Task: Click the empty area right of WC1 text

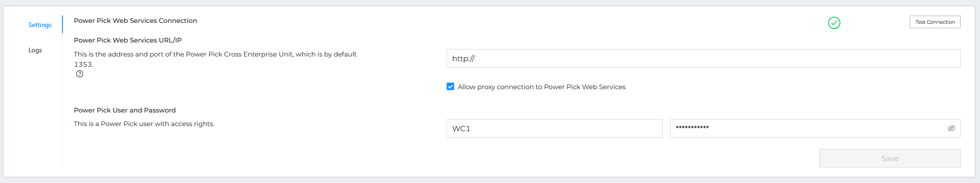Action: tap(566, 128)
